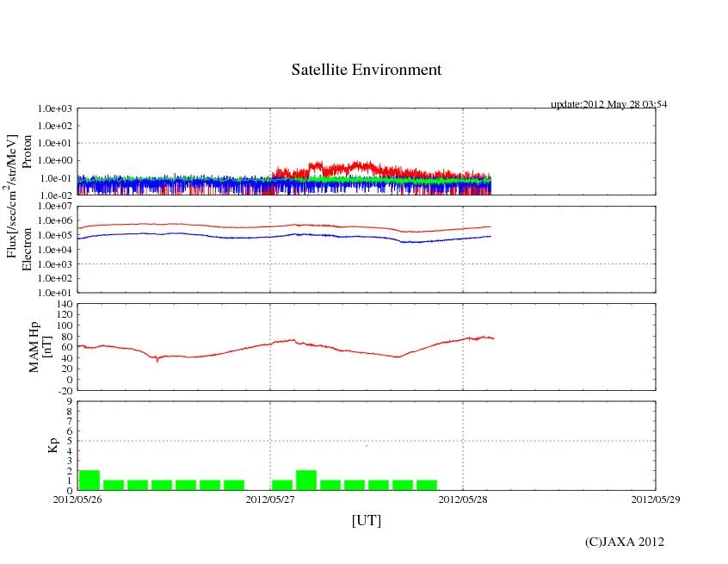Click the blue electron flux line

172,233
